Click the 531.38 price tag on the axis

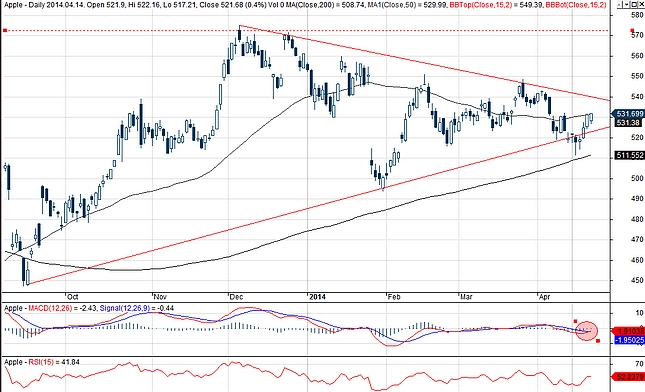[x=629, y=123]
